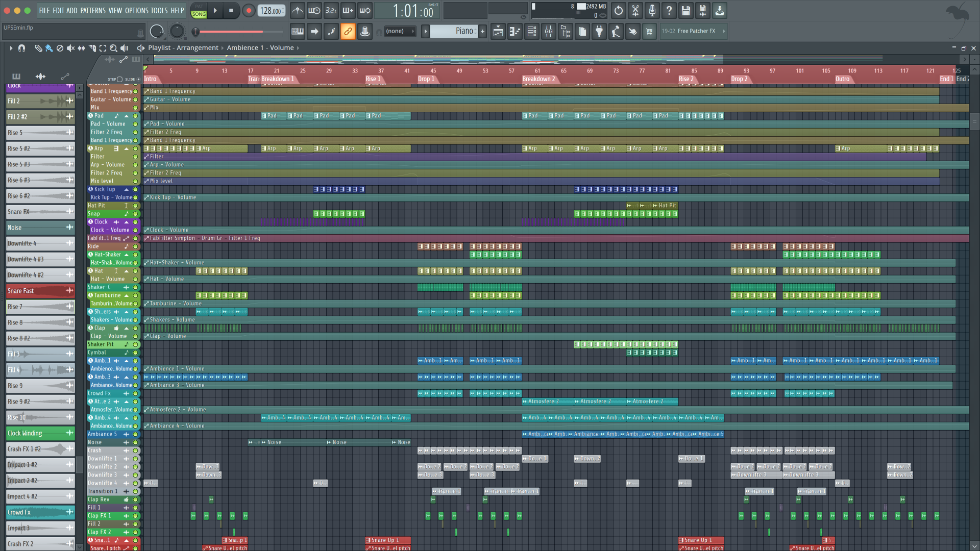Viewport: 980px width, 551px height.
Task: Mute the Ride track green LED
Action: coord(136,246)
